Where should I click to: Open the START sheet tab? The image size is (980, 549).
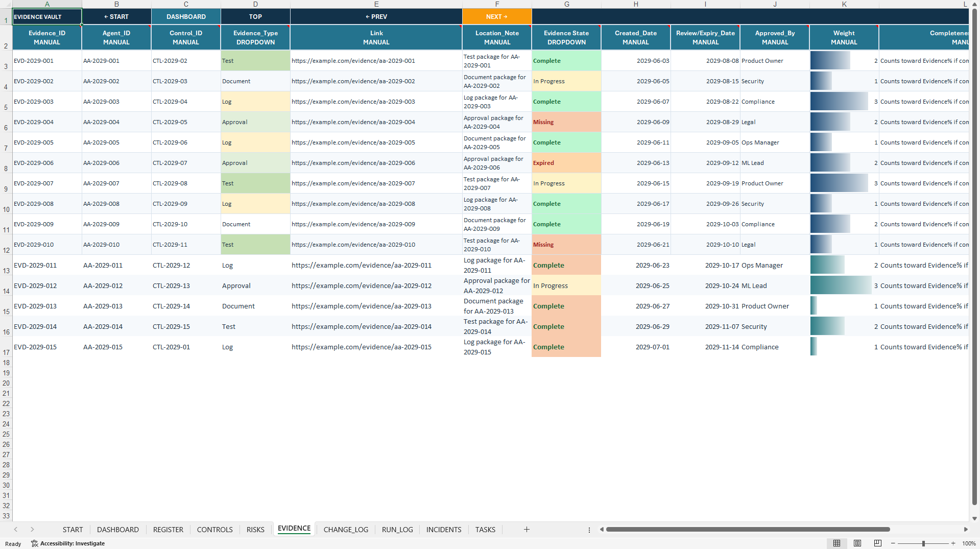tap(73, 530)
